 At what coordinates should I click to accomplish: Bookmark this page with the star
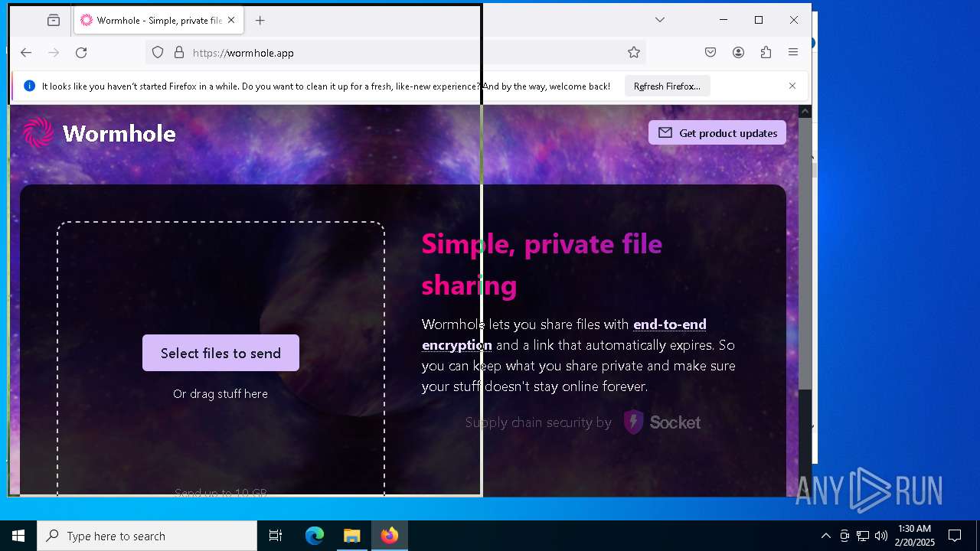click(634, 53)
